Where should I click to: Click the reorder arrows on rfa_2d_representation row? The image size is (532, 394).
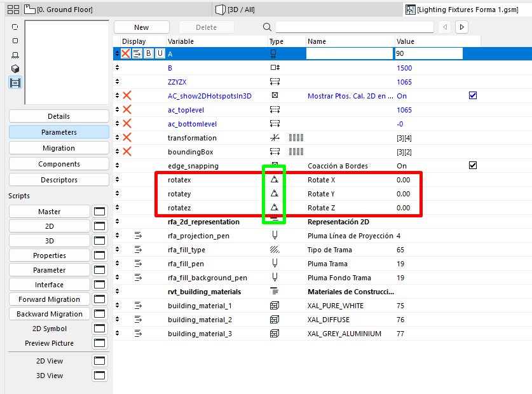[x=117, y=222]
